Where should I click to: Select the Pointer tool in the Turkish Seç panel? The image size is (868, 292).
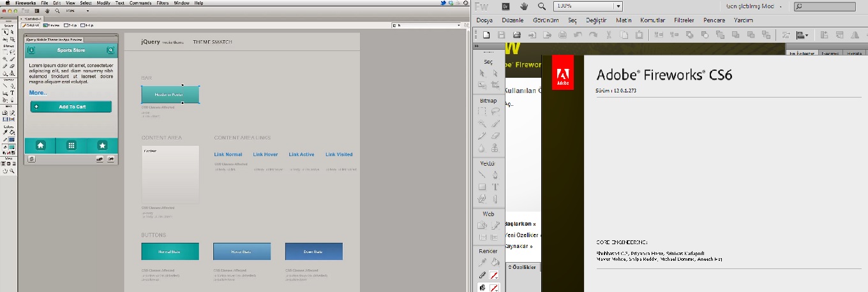[482, 73]
